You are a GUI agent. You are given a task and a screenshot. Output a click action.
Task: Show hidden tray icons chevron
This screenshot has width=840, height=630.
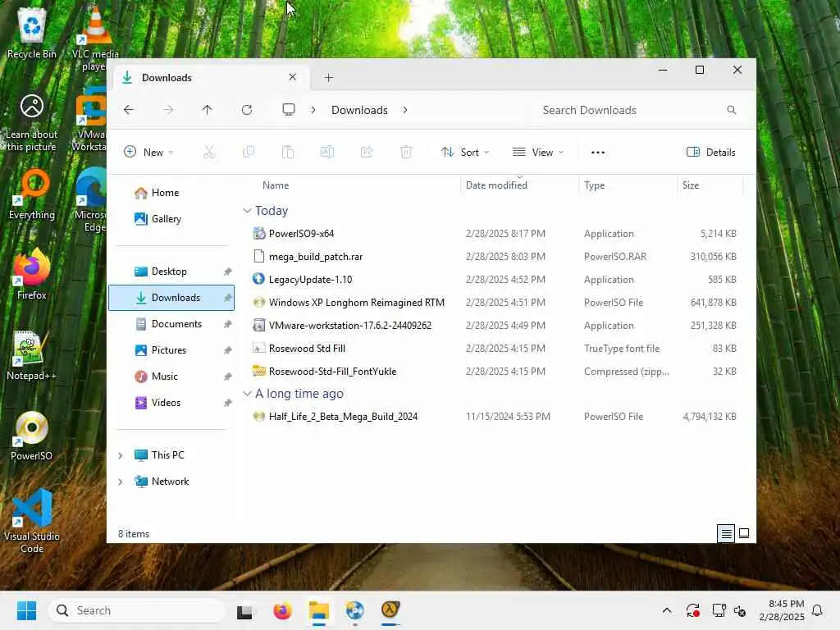coord(667,610)
